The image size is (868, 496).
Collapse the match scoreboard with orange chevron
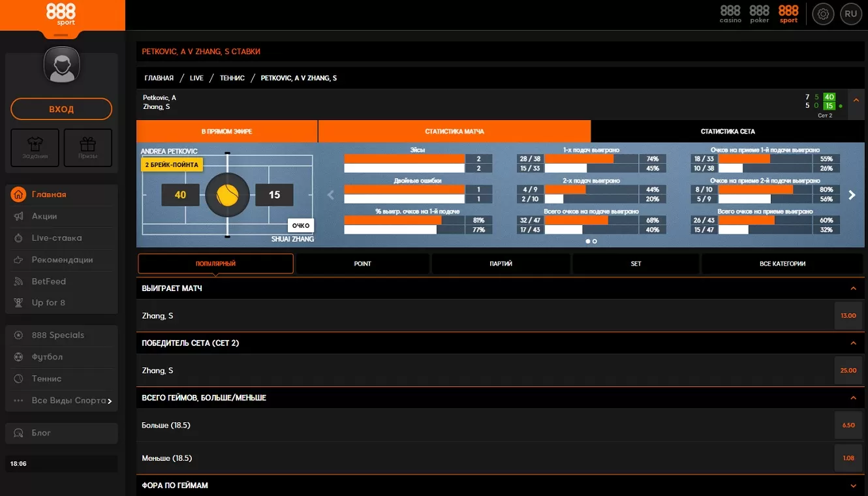click(x=856, y=101)
